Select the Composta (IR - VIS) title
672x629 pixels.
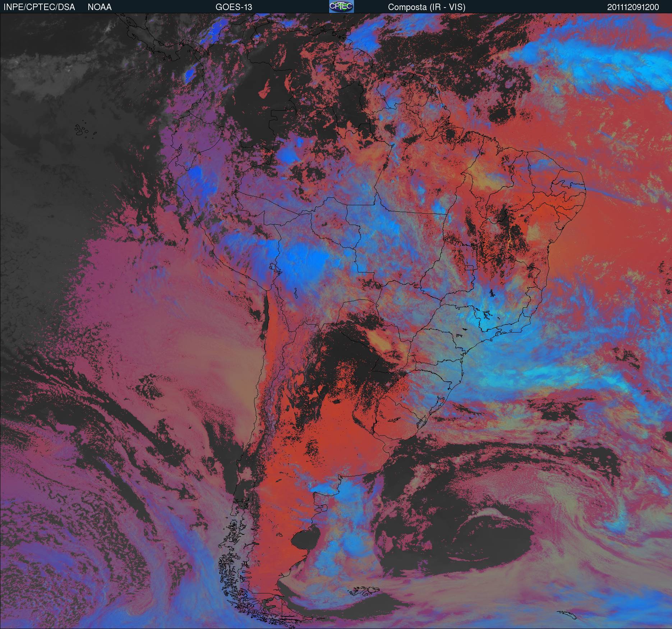(x=427, y=8)
